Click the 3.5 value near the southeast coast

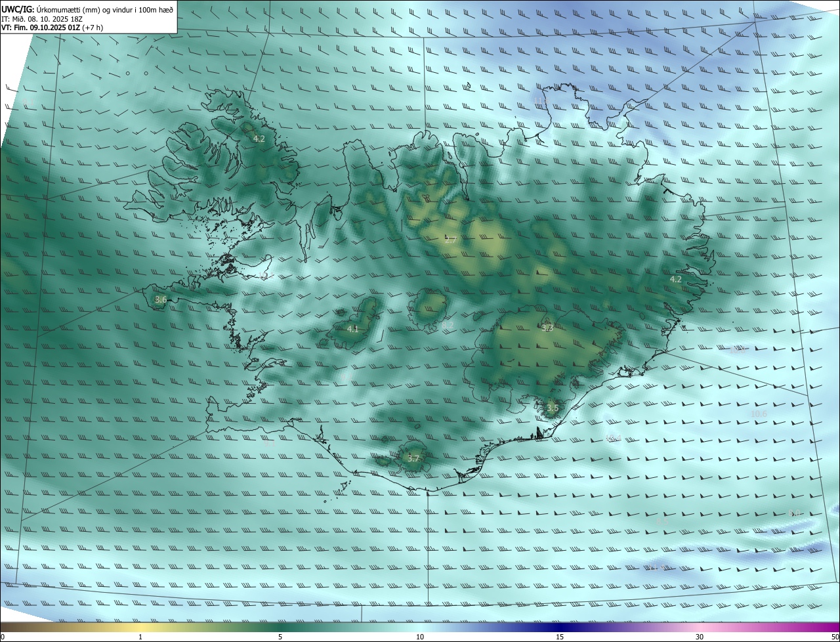click(553, 408)
